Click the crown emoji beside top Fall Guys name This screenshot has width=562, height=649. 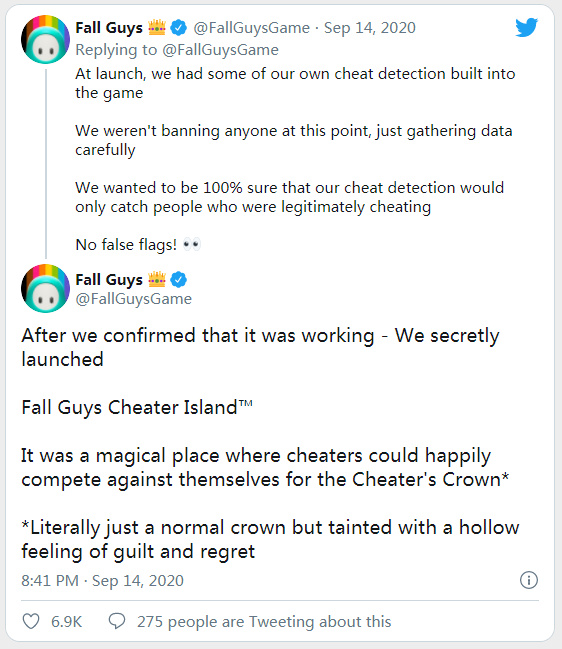(157, 27)
